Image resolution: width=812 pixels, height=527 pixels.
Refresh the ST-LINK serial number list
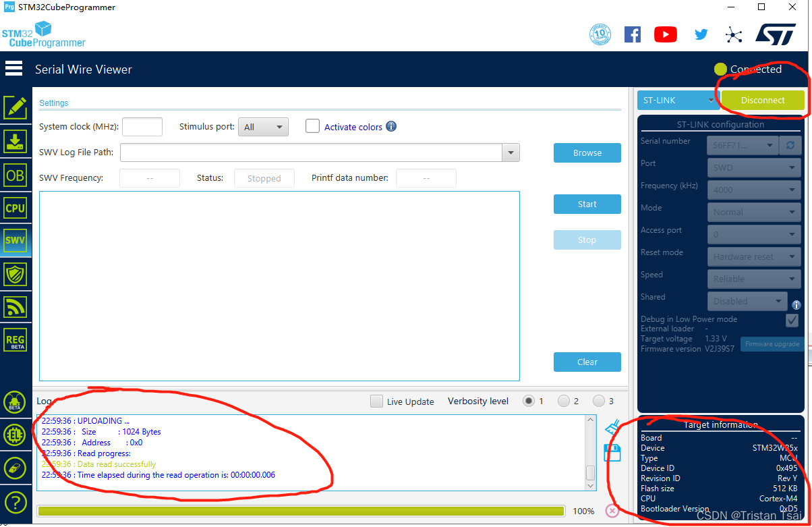pos(790,145)
